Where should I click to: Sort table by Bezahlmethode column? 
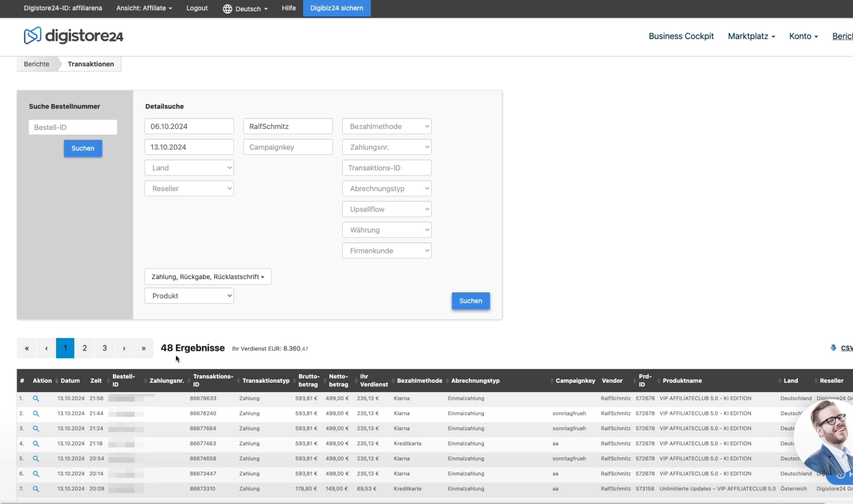click(419, 381)
